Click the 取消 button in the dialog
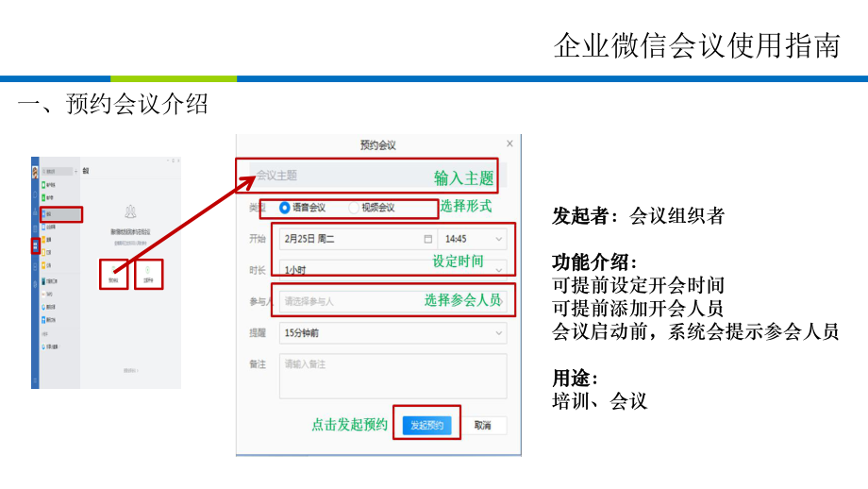The height and width of the screenshot is (489, 868). pos(483,426)
